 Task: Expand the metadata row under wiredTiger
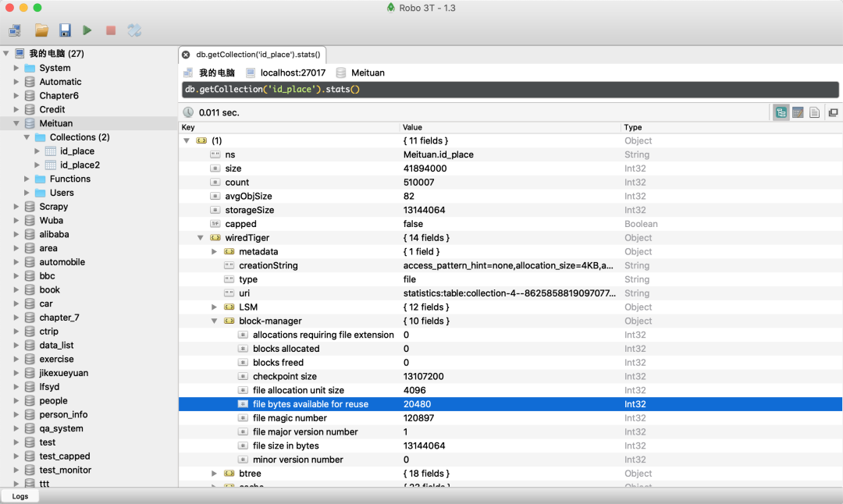215,252
